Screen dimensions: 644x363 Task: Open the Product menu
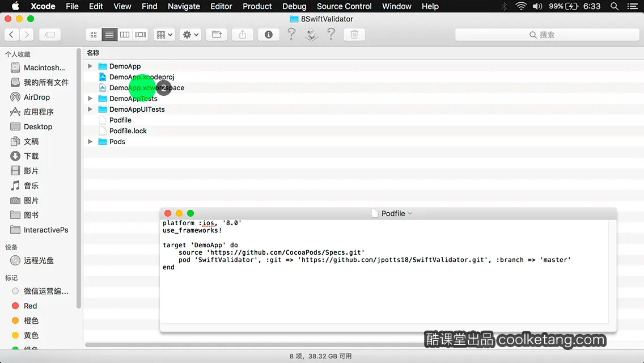pos(257,6)
